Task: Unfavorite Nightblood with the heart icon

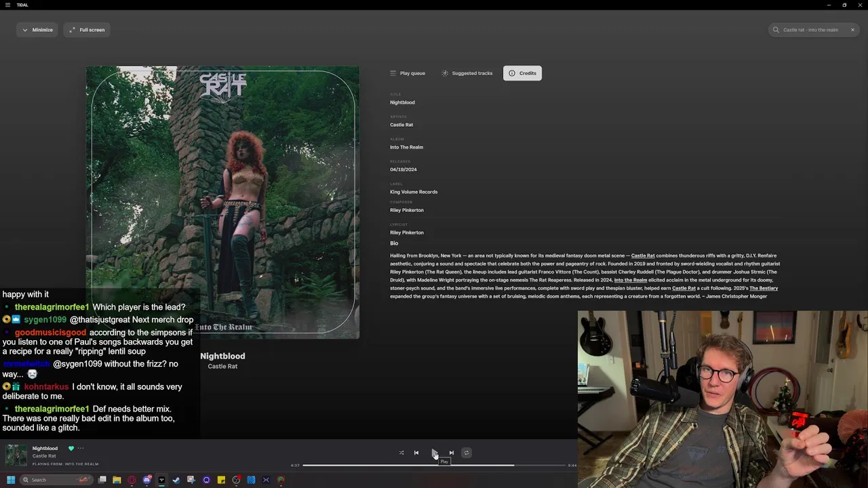Action: coord(71,448)
